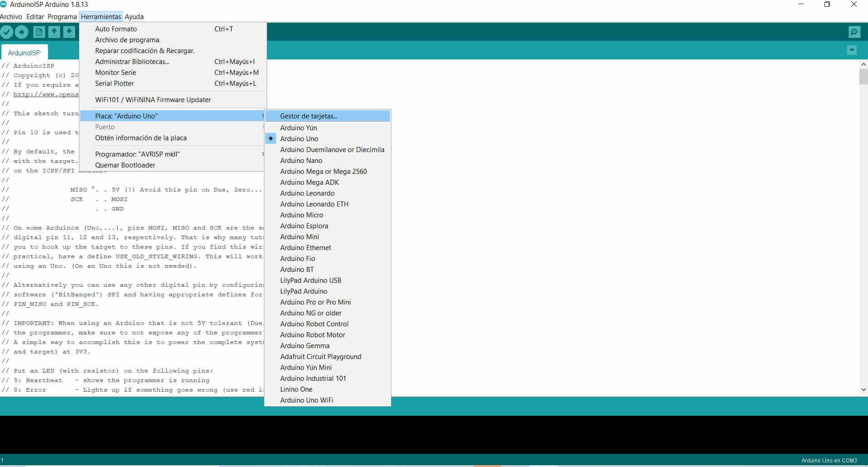Choose Arduino NG or older
This screenshot has height=467, width=868.
pyautogui.click(x=327, y=313)
